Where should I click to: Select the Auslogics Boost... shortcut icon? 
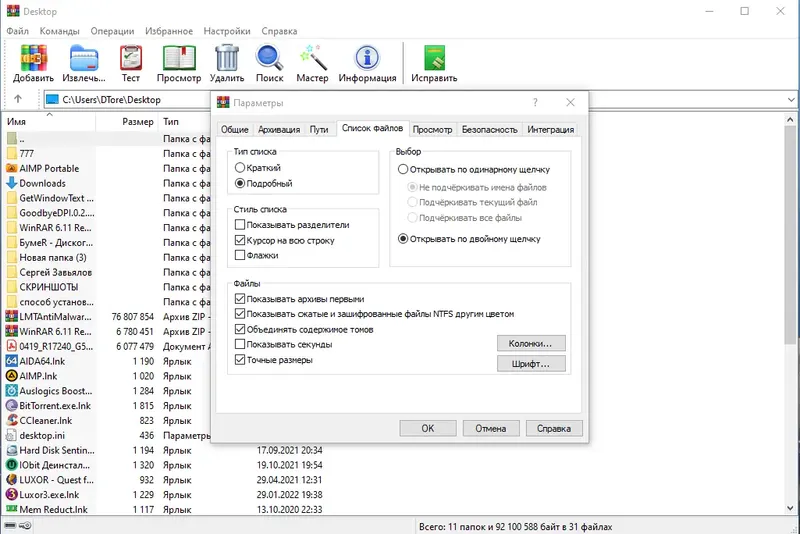tap(12, 391)
